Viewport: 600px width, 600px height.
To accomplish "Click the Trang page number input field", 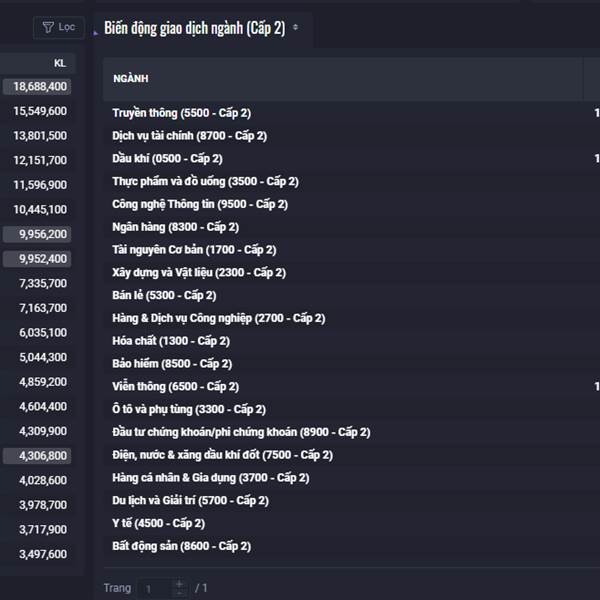I will click(157, 589).
